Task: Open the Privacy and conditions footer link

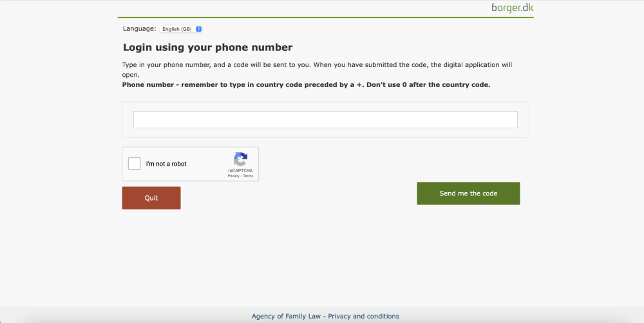Action: coord(365,317)
